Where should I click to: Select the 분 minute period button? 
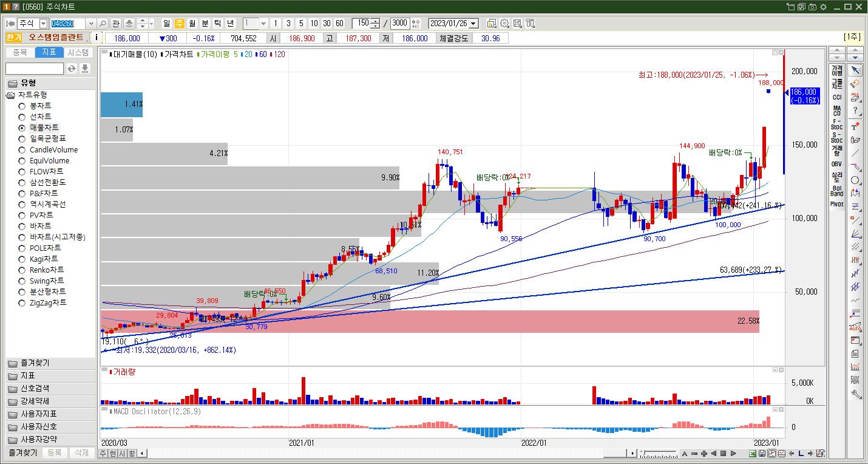coord(205,23)
